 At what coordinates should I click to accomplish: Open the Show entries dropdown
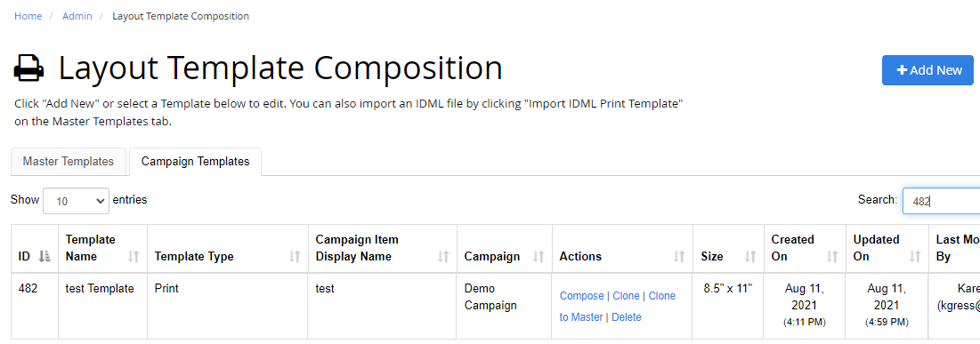(x=76, y=201)
